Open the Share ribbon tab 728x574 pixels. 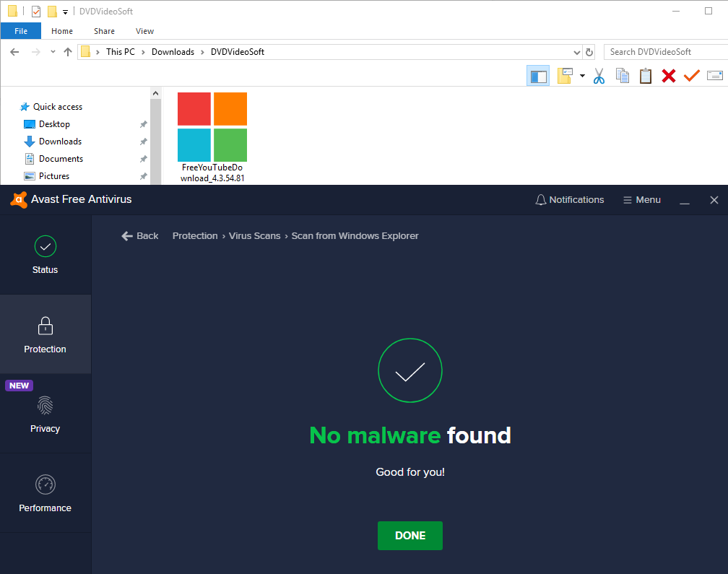[104, 31]
